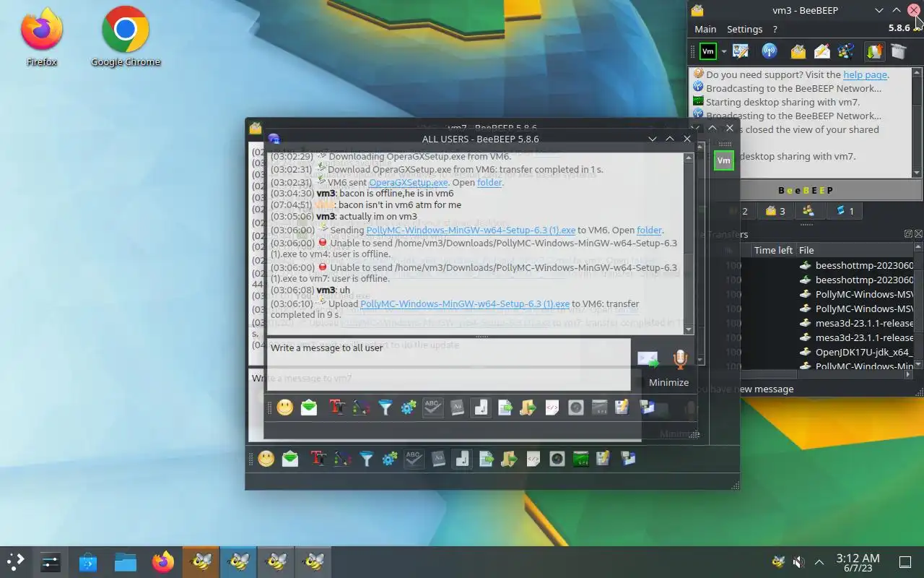Open folder link after OperaGXSetup.exe

point(489,183)
